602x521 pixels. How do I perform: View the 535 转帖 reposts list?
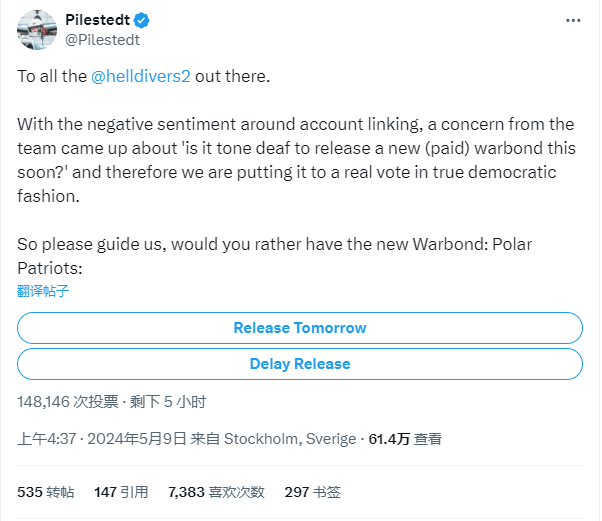[46, 492]
